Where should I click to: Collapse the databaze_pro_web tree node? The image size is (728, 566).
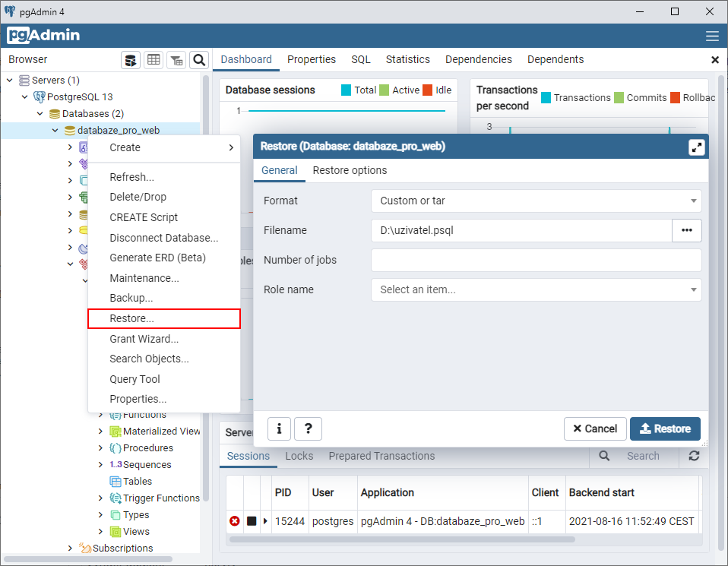[55, 130]
